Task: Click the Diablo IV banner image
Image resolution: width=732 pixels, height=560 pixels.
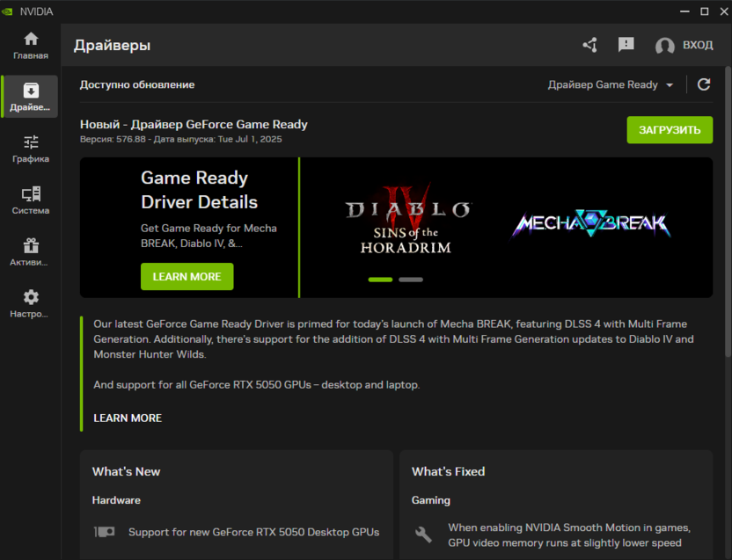Action: [x=406, y=220]
